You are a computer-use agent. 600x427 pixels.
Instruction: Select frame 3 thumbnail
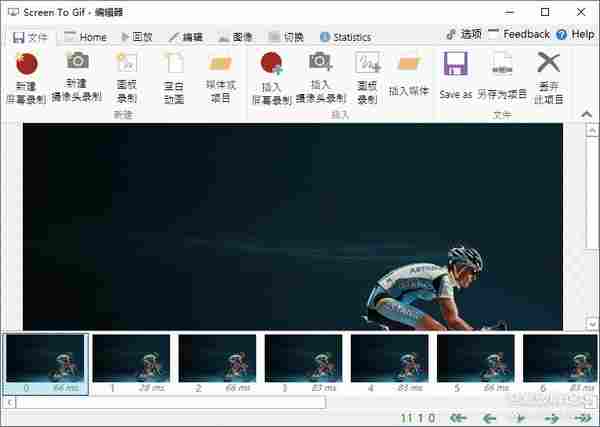(303, 364)
